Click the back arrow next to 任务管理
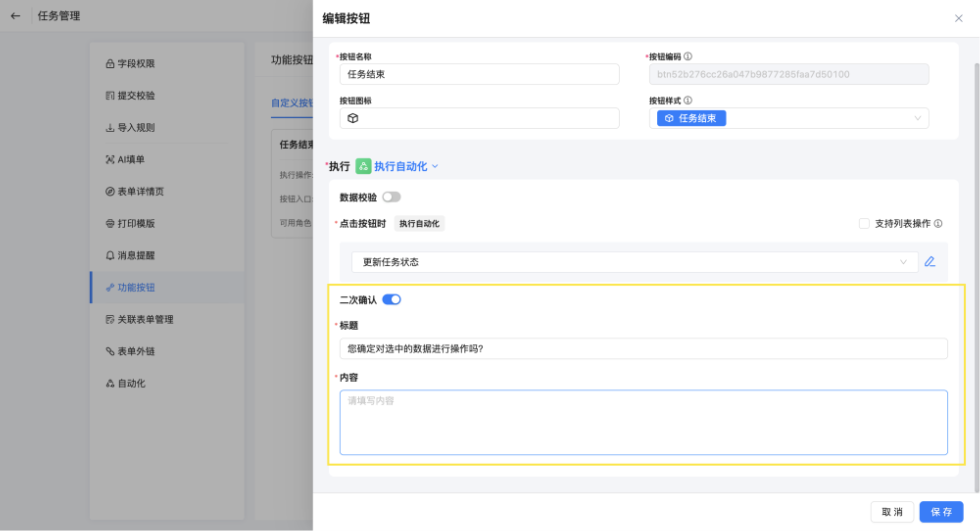Image resolution: width=980 pixels, height=531 pixels. click(15, 16)
